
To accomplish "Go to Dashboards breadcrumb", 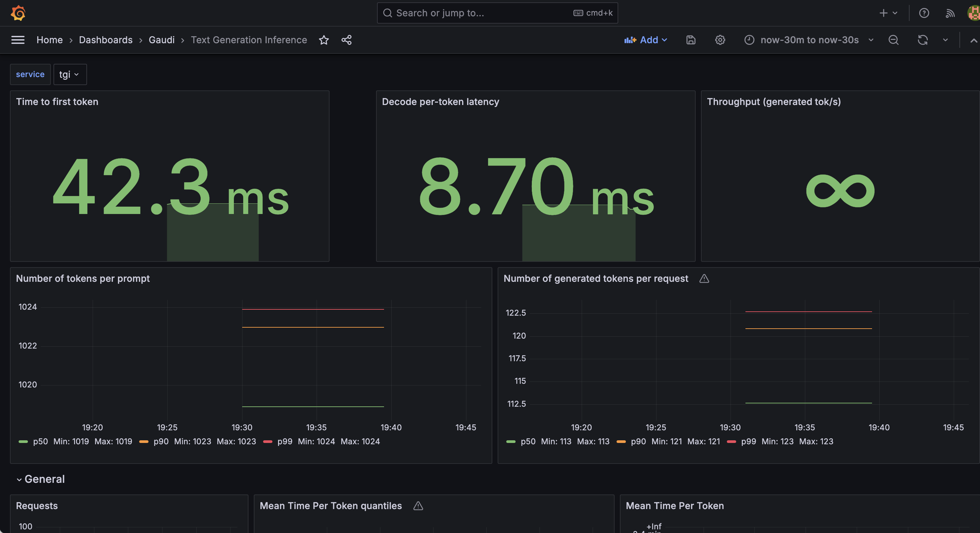I will click(x=105, y=40).
